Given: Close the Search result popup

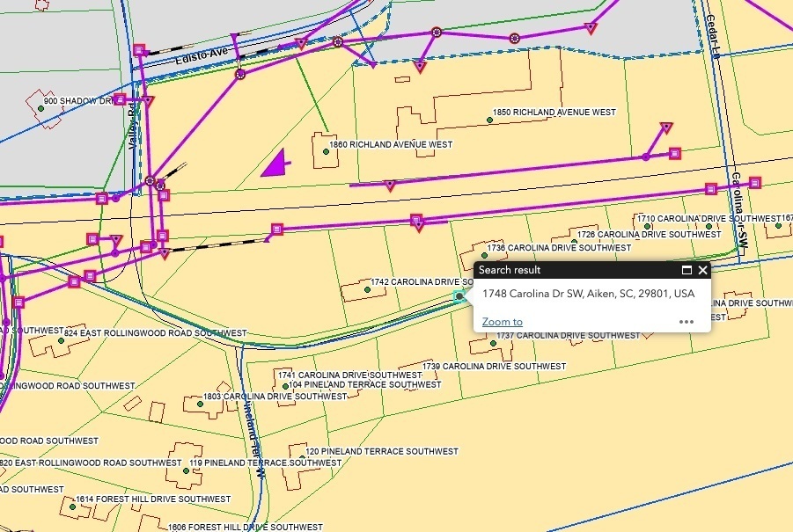Looking at the screenshot, I should [702, 270].
